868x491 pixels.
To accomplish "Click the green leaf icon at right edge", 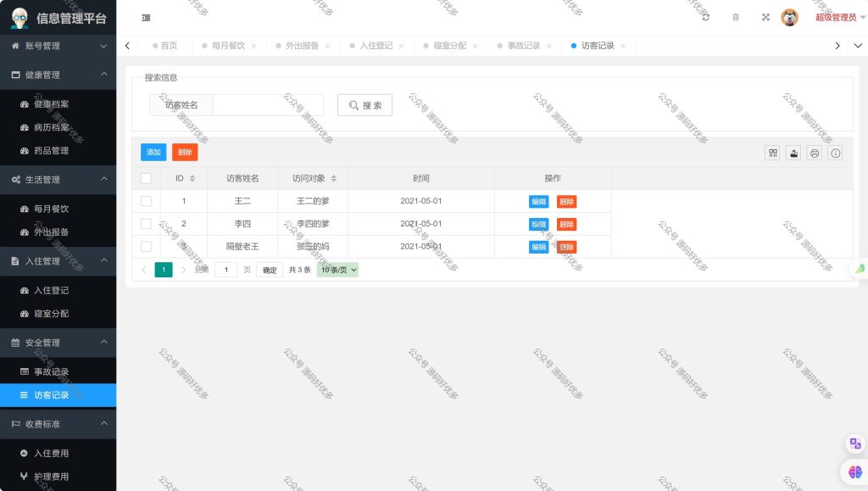I will point(860,269).
